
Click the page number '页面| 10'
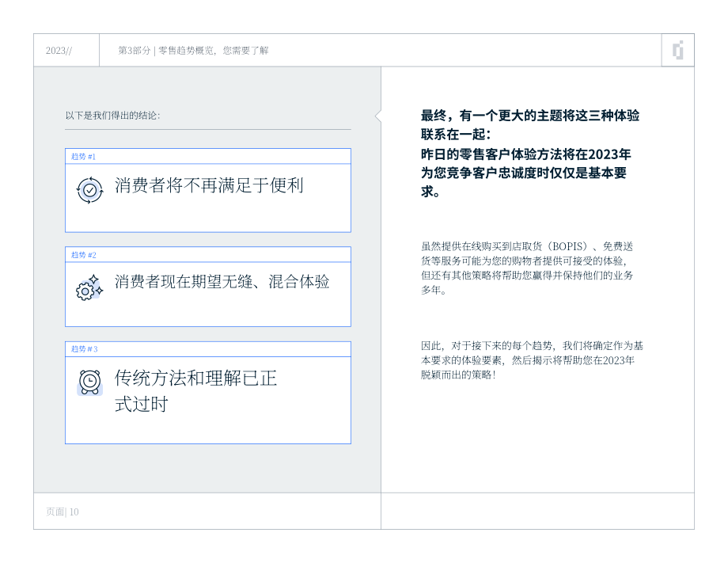pyautogui.click(x=63, y=512)
